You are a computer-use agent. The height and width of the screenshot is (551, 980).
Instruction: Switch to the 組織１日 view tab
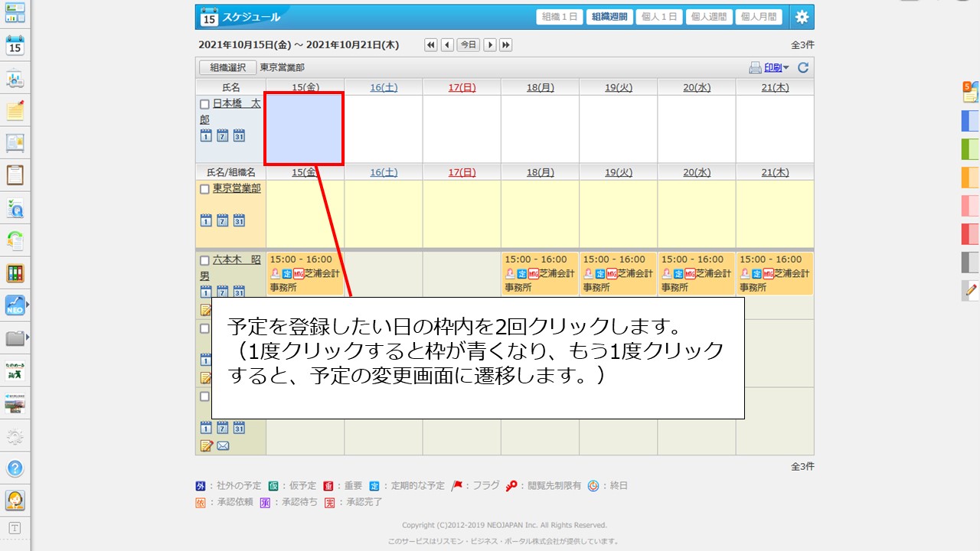pos(560,17)
